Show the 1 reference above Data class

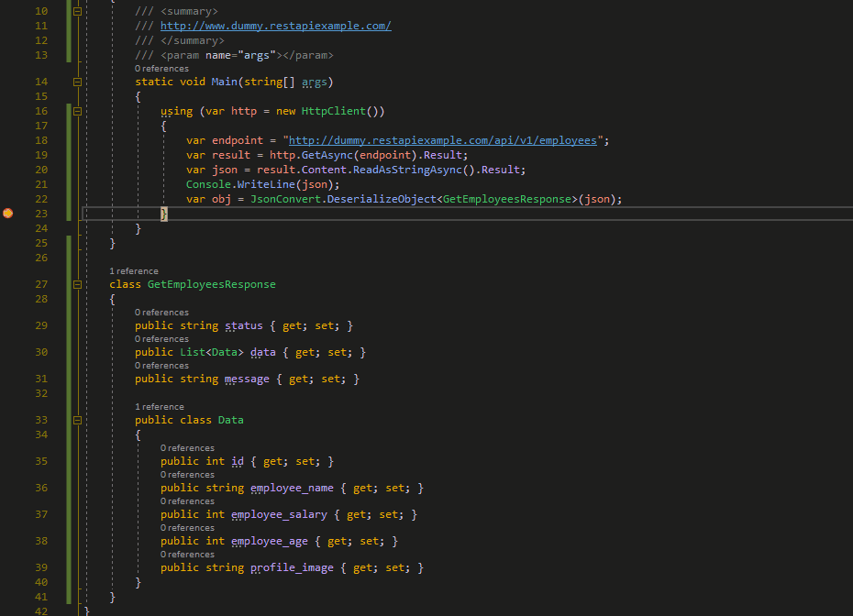[x=160, y=407]
